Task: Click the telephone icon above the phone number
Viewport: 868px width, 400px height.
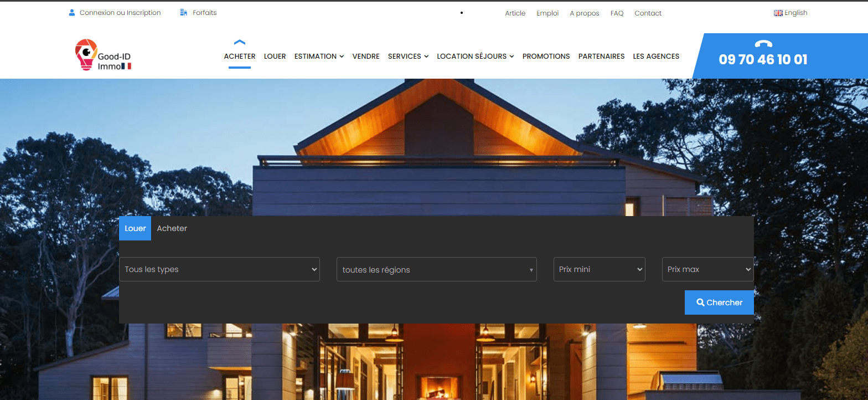Action: pos(763,44)
